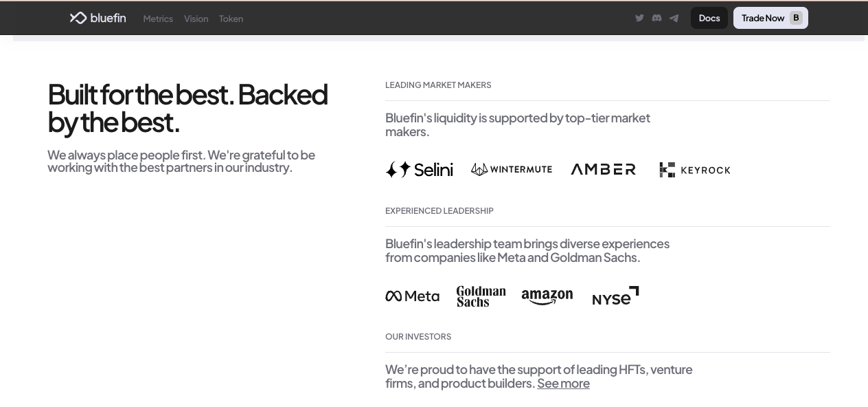Click the Built for the best heading
868x407 pixels.
pyautogui.click(x=187, y=108)
